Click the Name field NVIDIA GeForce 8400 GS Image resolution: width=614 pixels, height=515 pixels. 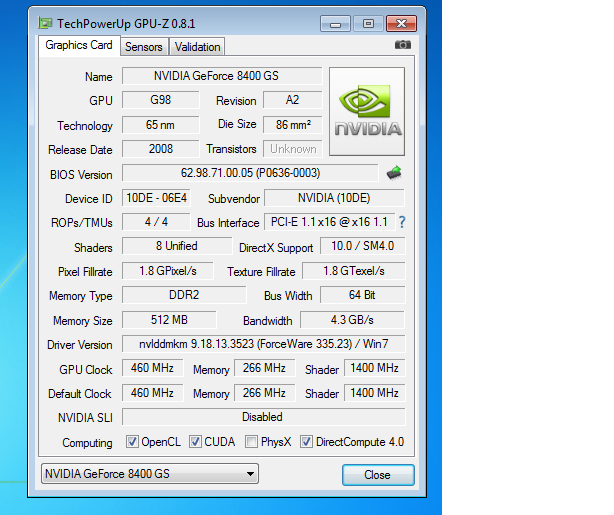pos(222,76)
